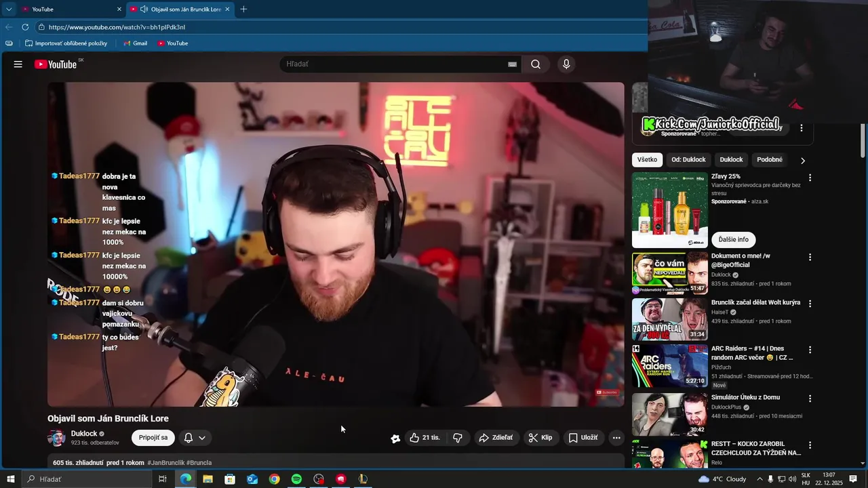Open the tab list dropdown arrow
Screen dimensions: 868x488
tap(8, 9)
